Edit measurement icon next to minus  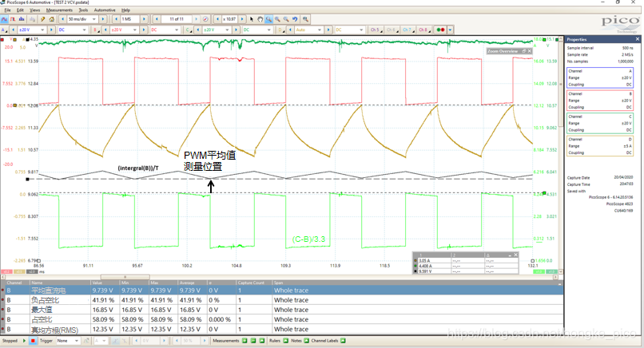261,341
